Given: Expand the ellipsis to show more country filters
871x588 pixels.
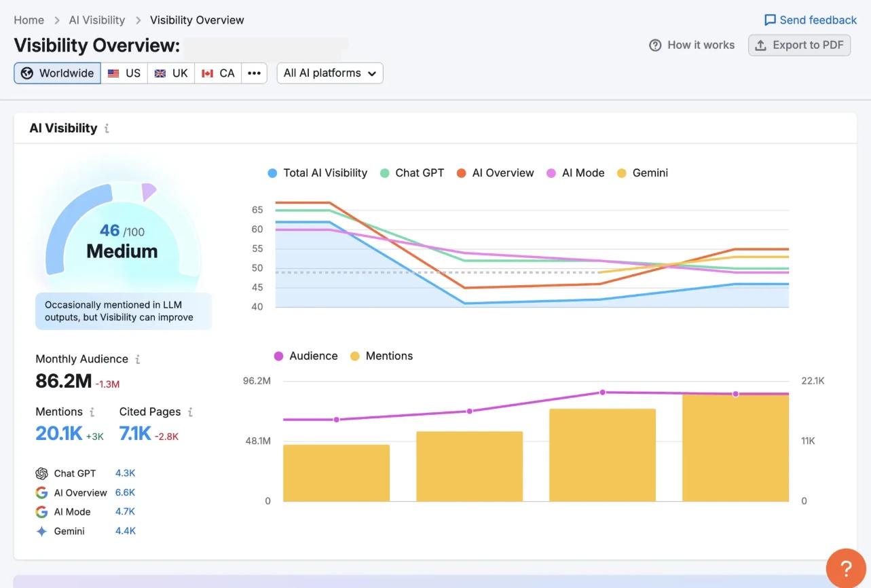Looking at the screenshot, I should [254, 73].
